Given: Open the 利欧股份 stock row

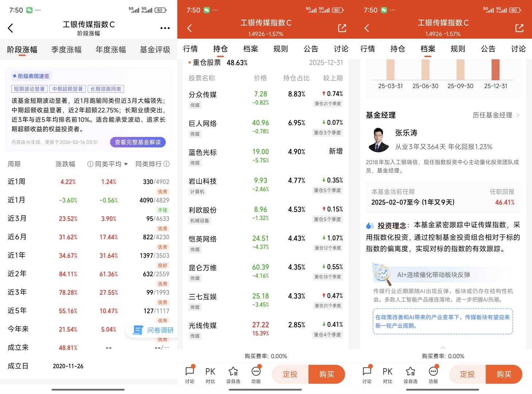Looking at the screenshot, I should (x=265, y=215).
